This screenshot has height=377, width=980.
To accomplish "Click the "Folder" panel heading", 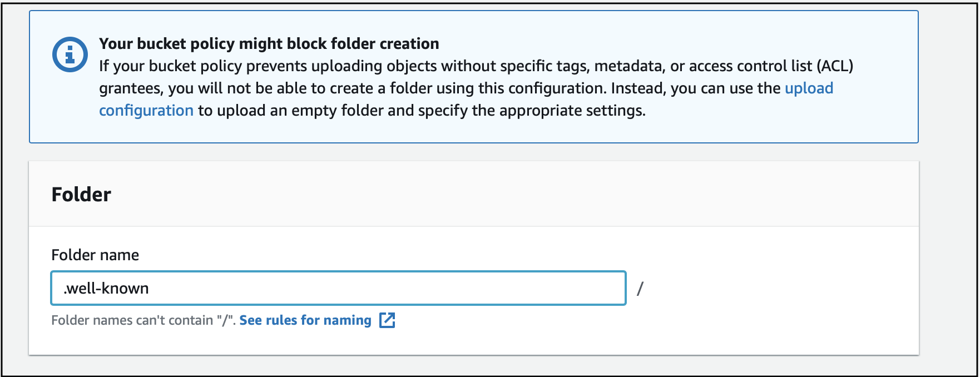I will tap(81, 195).
